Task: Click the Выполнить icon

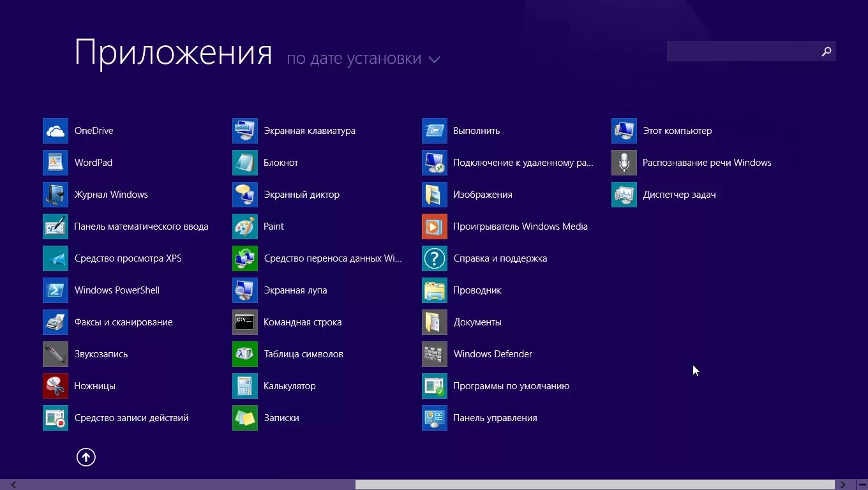Action: tap(435, 131)
